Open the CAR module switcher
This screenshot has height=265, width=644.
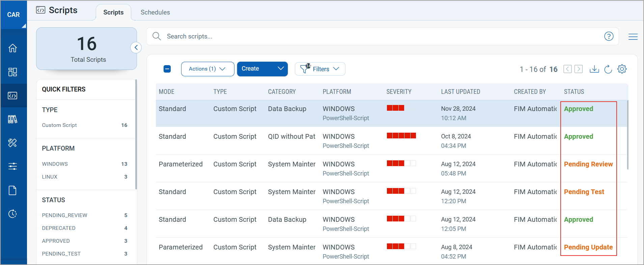tap(13, 15)
